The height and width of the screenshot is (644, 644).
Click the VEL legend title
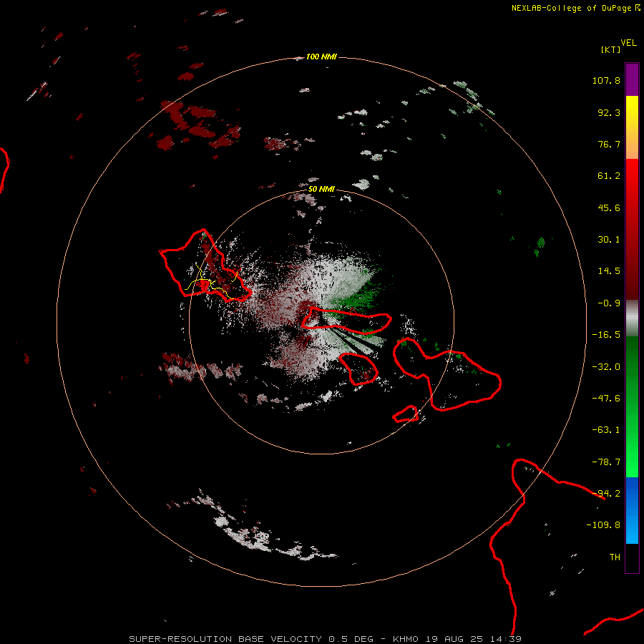pyautogui.click(x=628, y=42)
